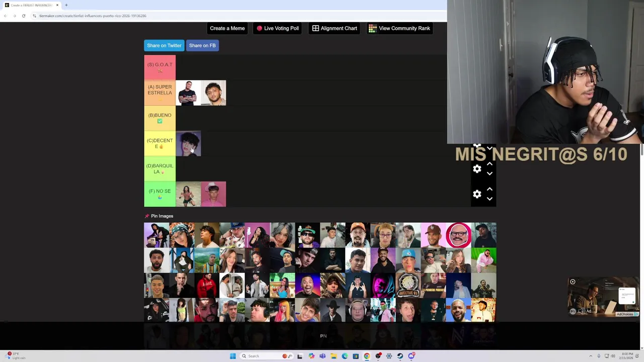
Task: Show hidden system tray icons
Action: point(591,356)
